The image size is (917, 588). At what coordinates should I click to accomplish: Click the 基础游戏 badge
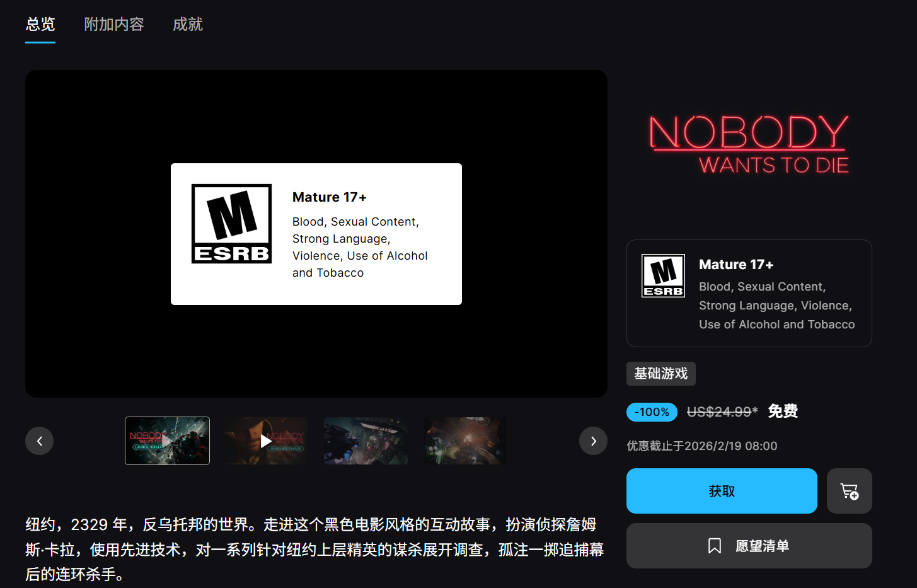click(x=660, y=373)
